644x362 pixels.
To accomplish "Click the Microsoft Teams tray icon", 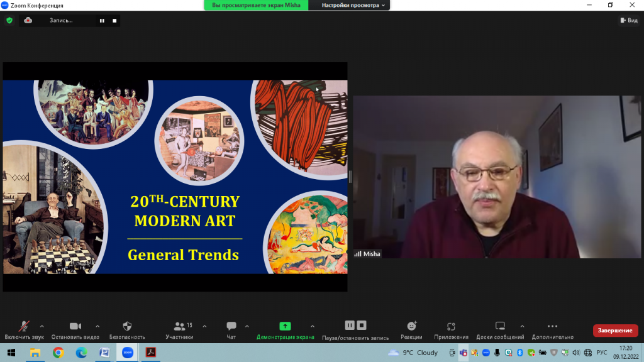I will click(464, 353).
